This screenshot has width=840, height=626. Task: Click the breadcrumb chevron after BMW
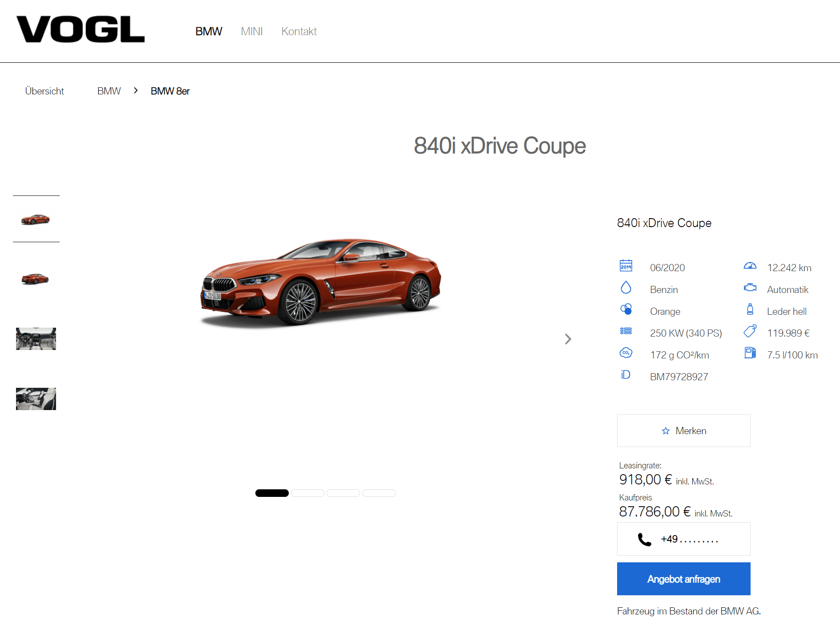click(x=136, y=90)
